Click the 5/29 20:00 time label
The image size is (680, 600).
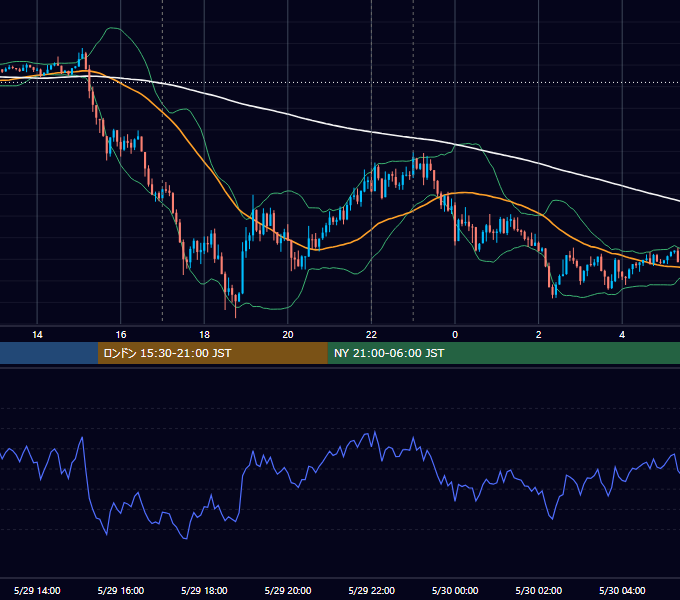[288, 590]
